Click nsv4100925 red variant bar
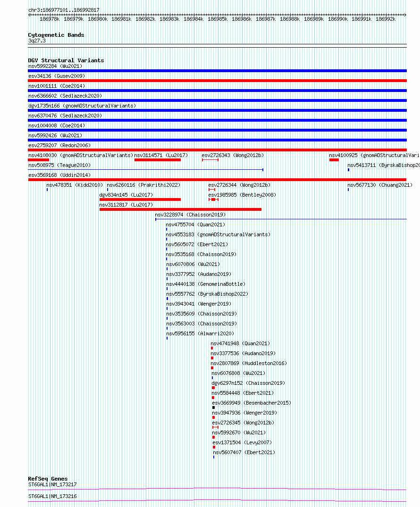The width and height of the screenshot is (420, 507). pos(334,160)
